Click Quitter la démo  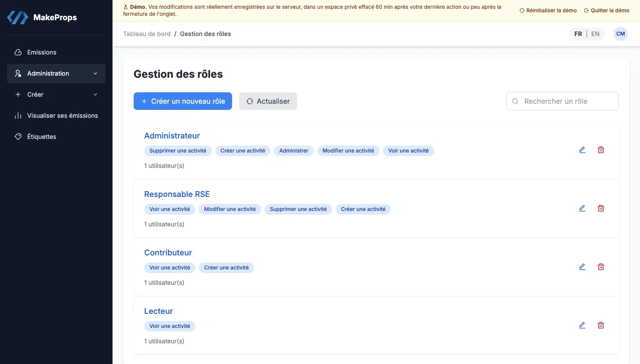tap(607, 11)
